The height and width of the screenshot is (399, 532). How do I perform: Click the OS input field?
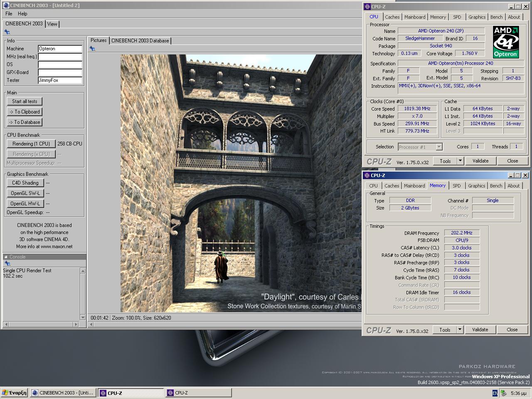(60, 64)
